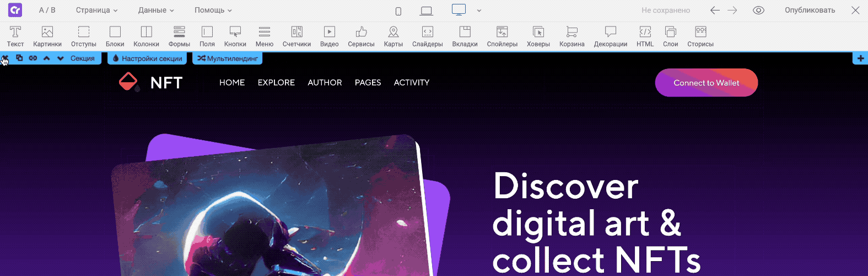Insert Спойлеры element
The height and width of the screenshot is (276, 868).
point(502,36)
